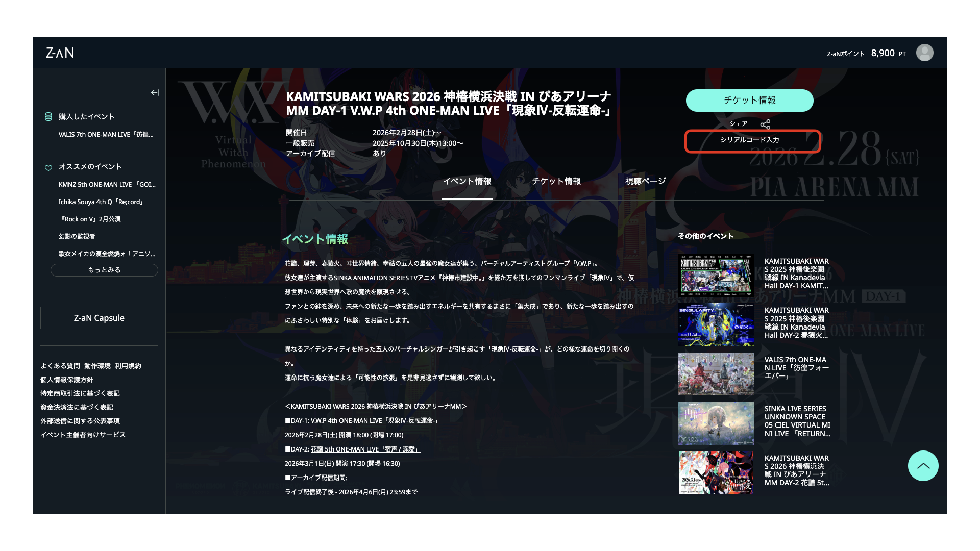Screen dimensions: 980x551
Task: Open the シリアルコード入力 link
Action: 749,140
